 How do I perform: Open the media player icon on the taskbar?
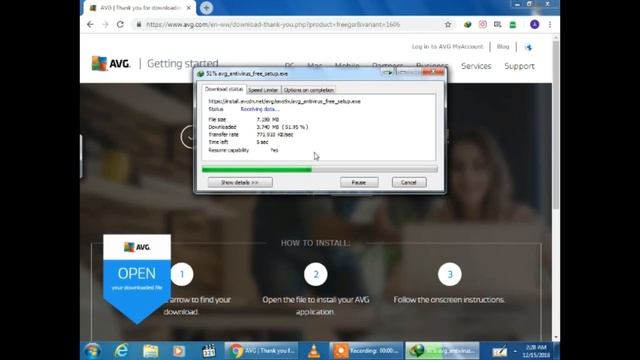click(x=178, y=351)
